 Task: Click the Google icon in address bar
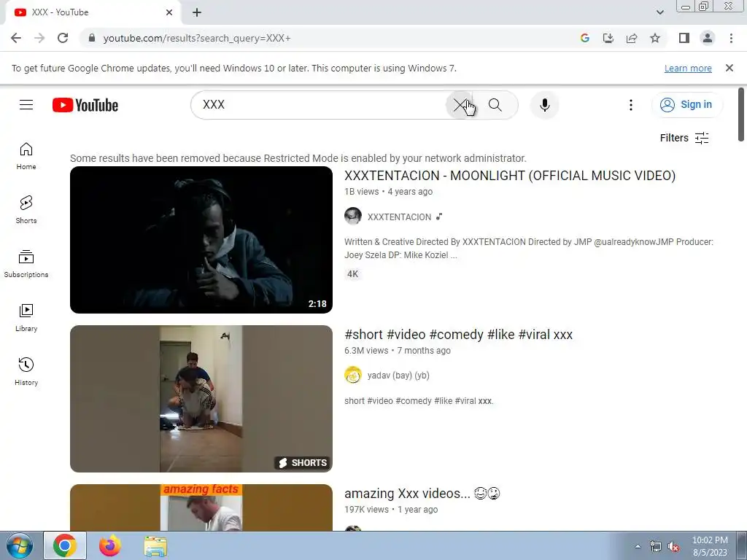click(584, 38)
